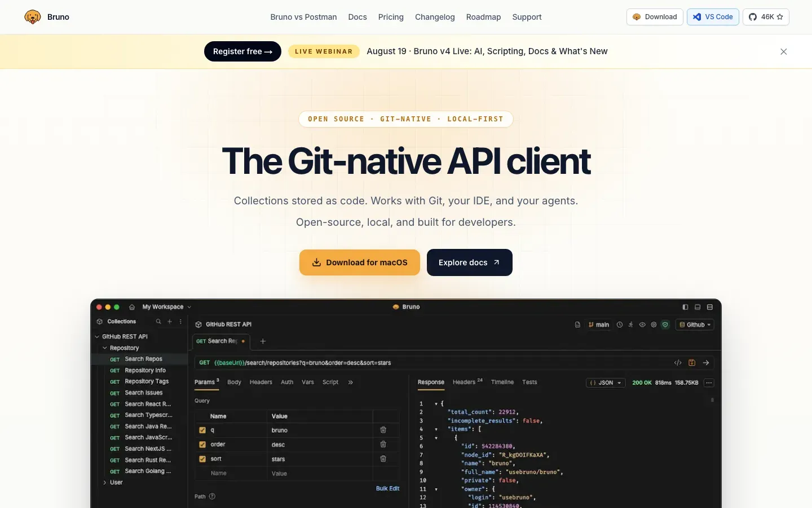Click the Path help question icon

(212, 497)
